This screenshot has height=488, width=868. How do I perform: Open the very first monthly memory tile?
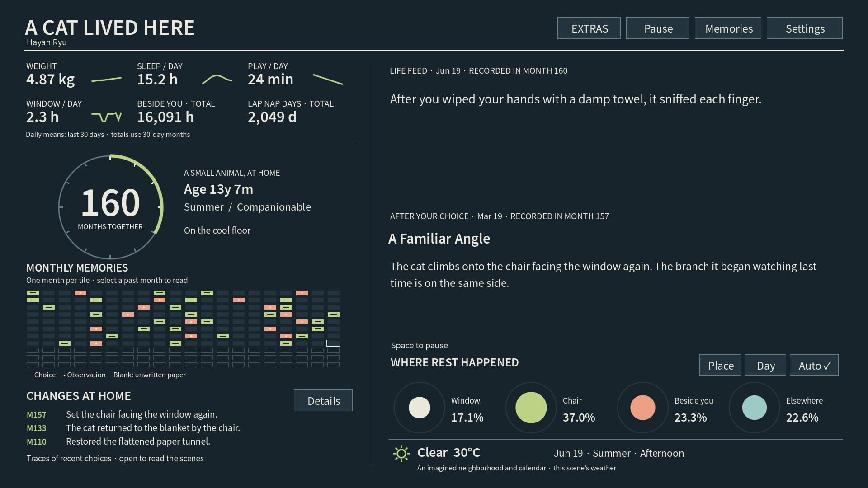(x=33, y=293)
